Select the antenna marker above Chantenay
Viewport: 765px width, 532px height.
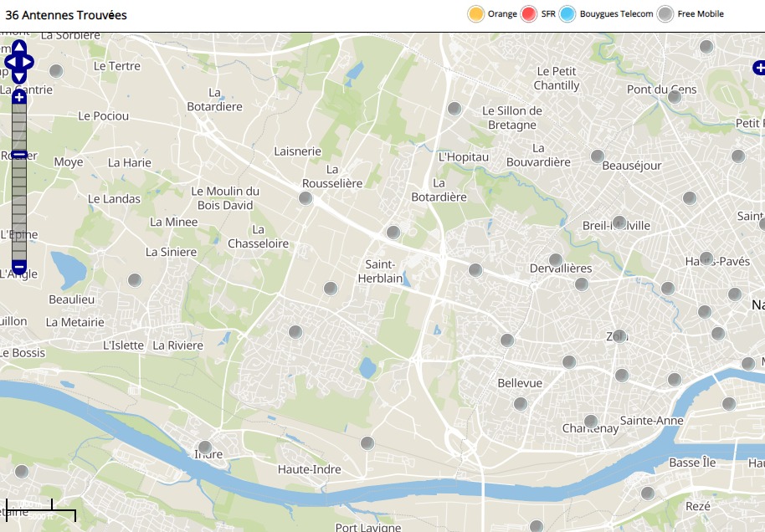[x=591, y=421]
